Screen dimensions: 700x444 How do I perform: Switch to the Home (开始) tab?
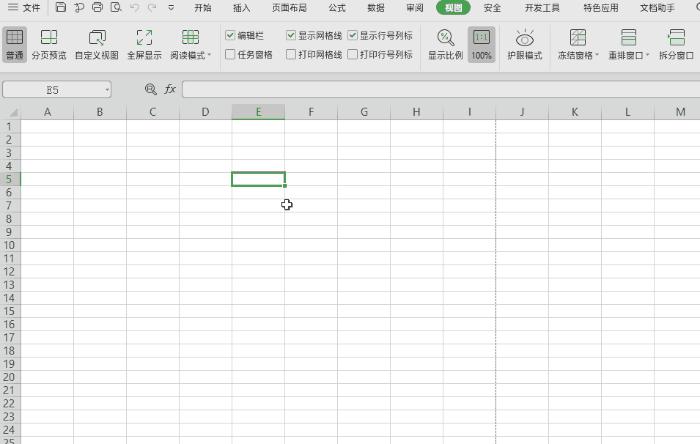pos(203,8)
